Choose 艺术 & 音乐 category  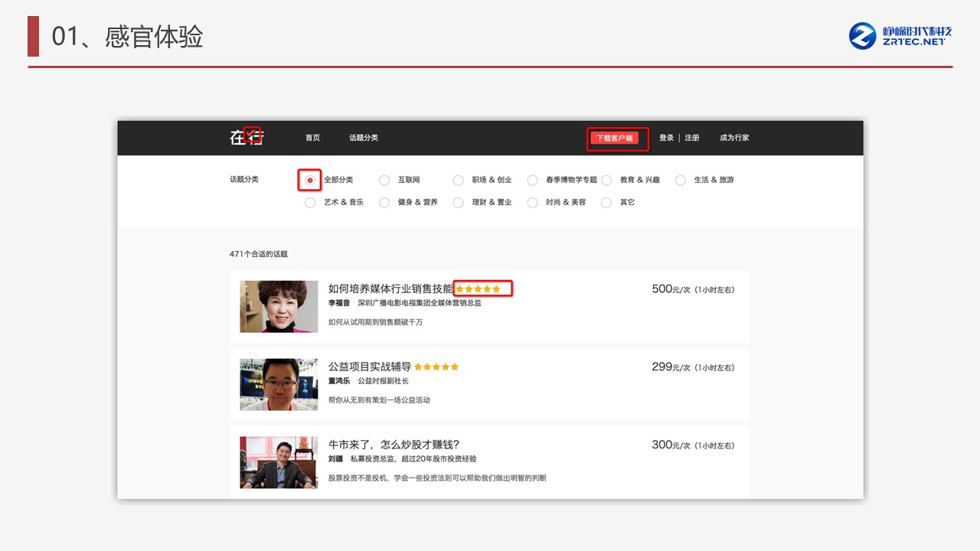[x=310, y=203]
